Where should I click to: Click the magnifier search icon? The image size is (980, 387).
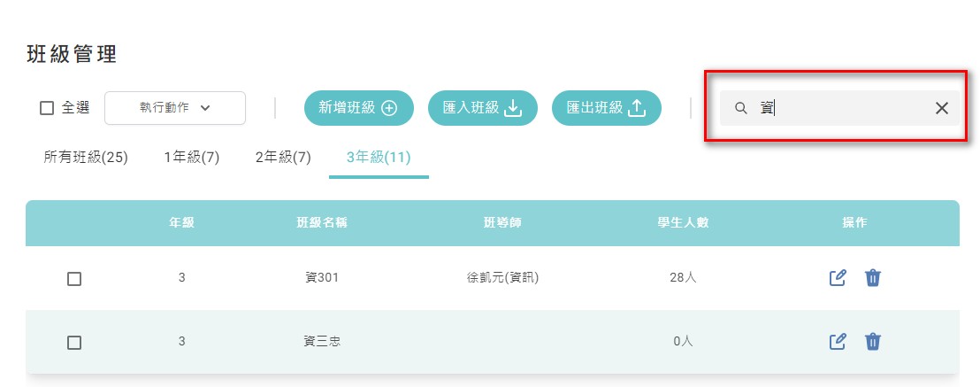pyautogui.click(x=740, y=108)
